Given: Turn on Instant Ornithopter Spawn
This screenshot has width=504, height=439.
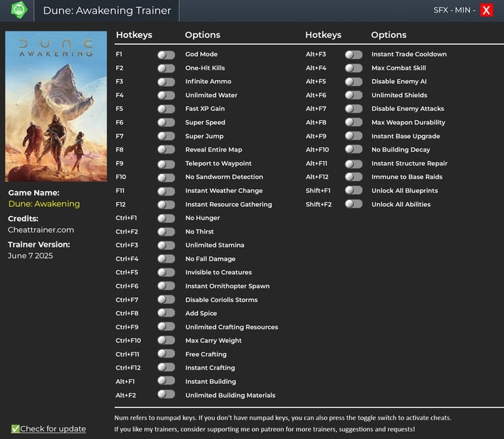Looking at the screenshot, I should 166,286.
